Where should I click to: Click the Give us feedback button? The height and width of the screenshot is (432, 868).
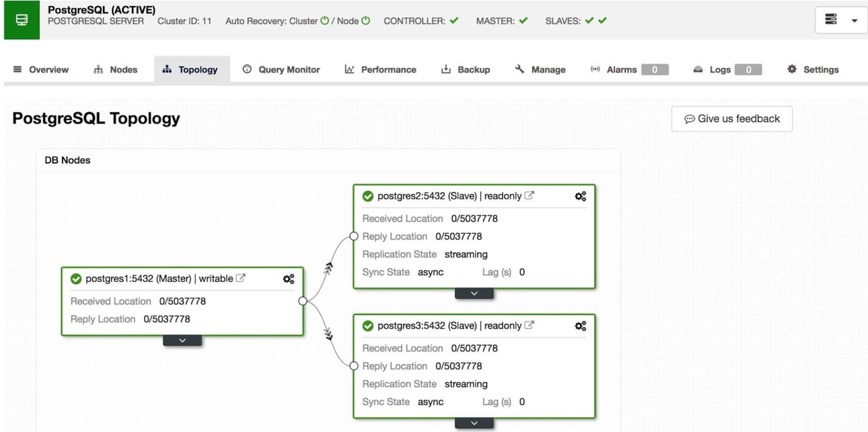pyautogui.click(x=732, y=119)
